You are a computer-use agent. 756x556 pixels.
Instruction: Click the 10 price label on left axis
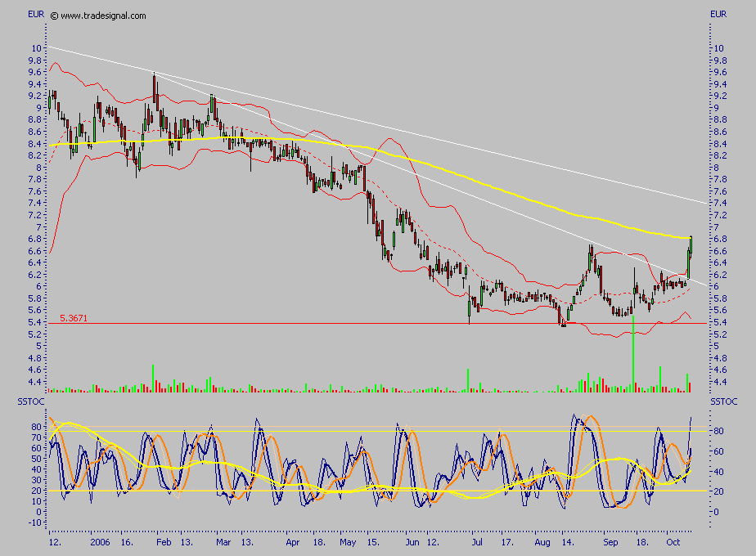(x=37, y=48)
